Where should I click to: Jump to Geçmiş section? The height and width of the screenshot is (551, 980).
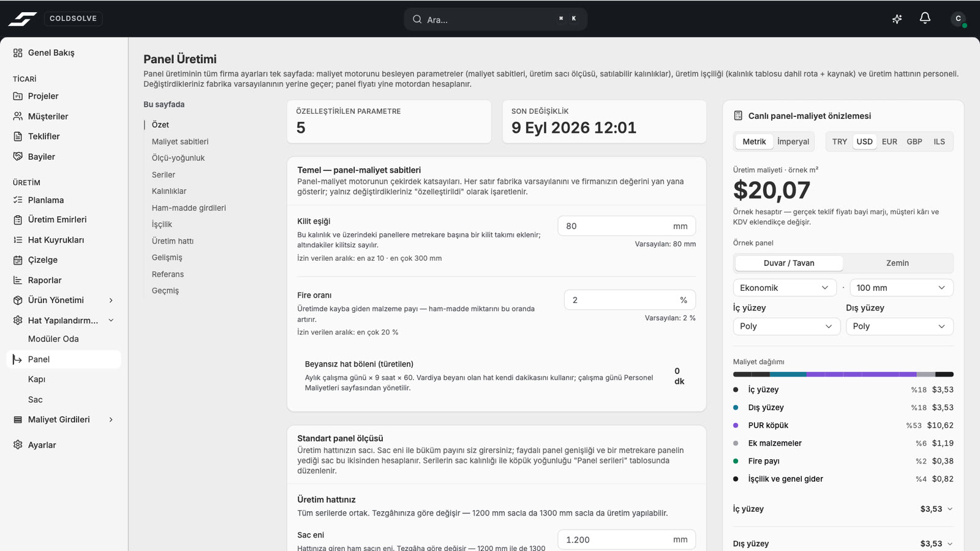pyautogui.click(x=165, y=291)
